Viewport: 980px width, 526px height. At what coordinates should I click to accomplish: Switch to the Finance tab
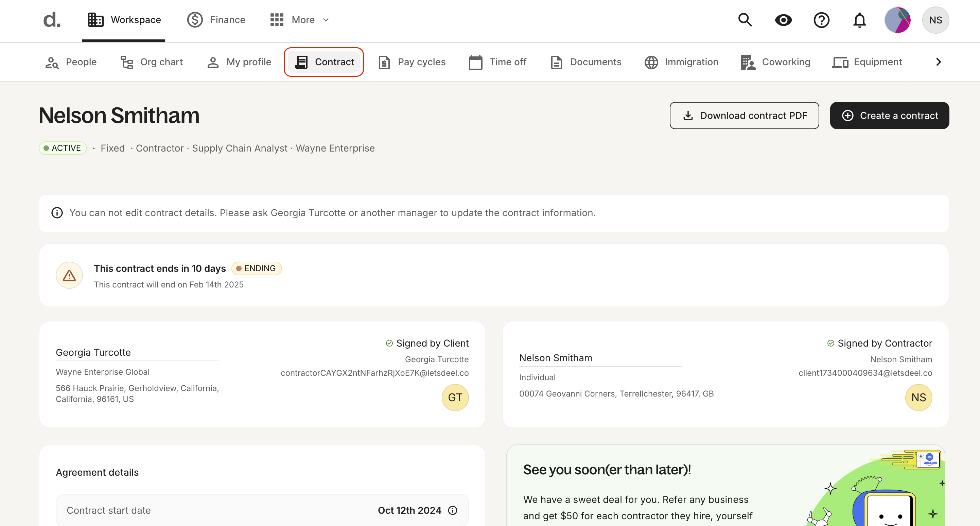tap(216, 20)
